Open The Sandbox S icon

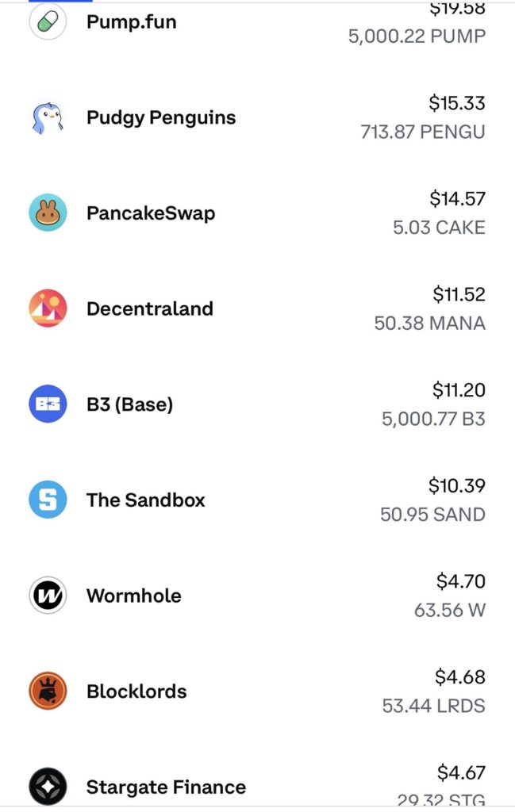pyautogui.click(x=48, y=500)
